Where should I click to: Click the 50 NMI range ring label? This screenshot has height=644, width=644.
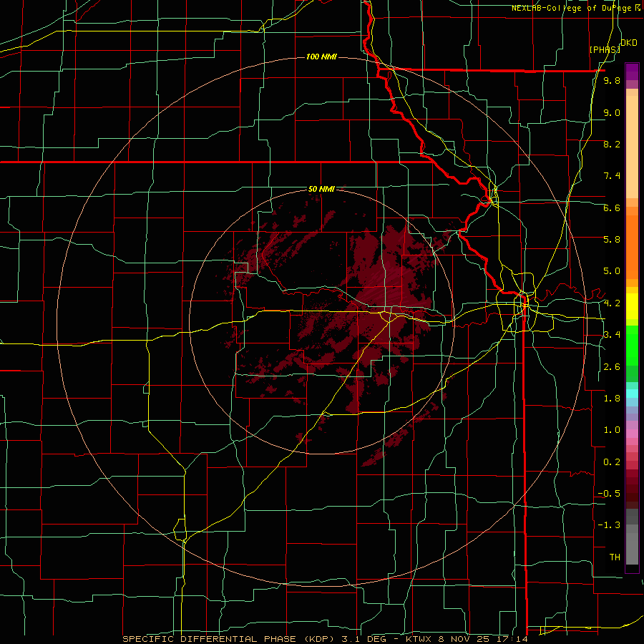321,189
